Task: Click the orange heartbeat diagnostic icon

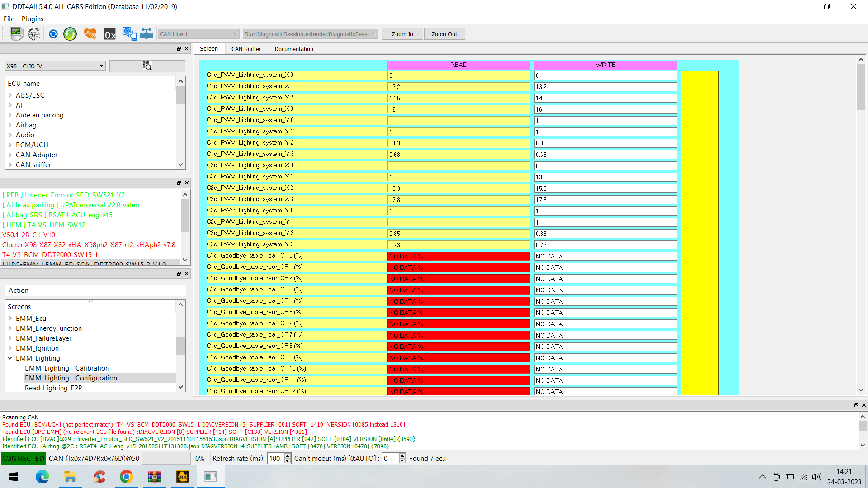Action: coord(90,34)
